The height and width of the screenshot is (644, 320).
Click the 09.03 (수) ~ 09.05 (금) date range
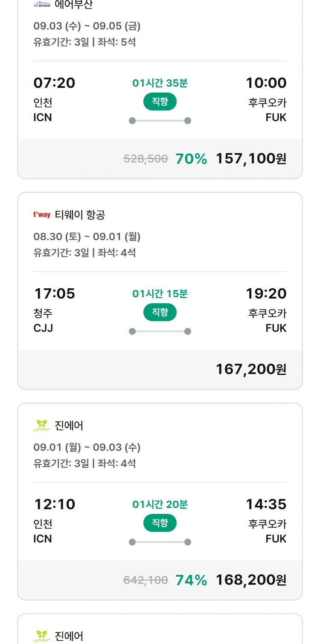pos(87,26)
